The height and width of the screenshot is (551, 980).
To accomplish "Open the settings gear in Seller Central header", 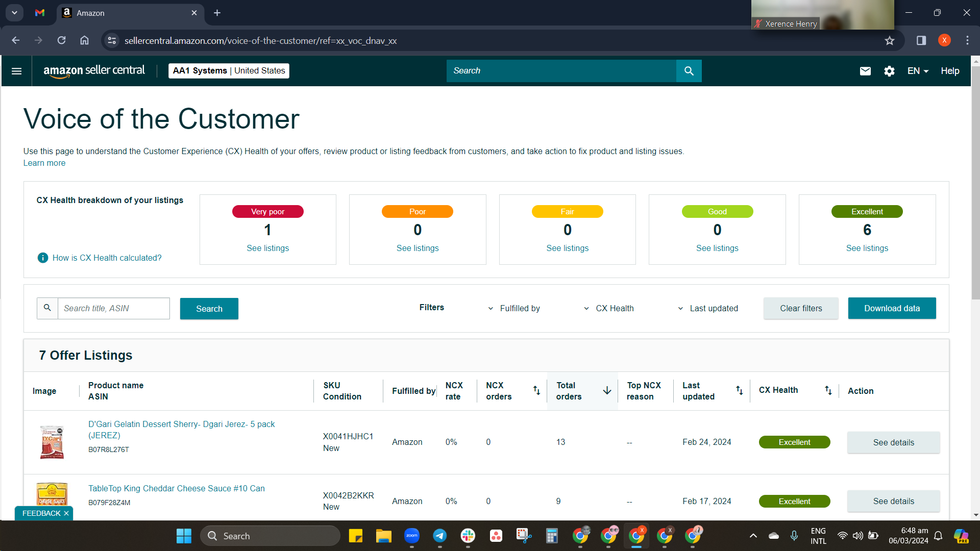I will click(889, 71).
